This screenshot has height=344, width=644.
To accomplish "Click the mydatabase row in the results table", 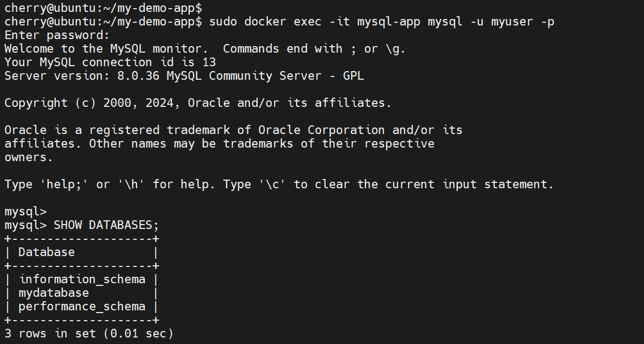I will [53, 293].
